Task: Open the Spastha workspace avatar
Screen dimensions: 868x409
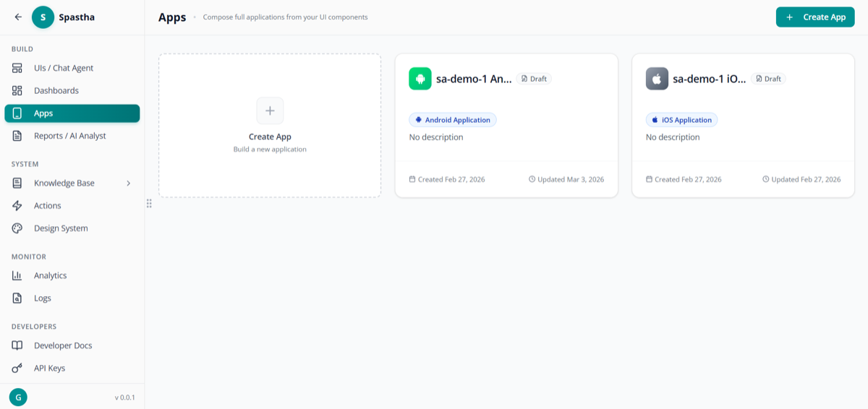Action: [x=43, y=17]
